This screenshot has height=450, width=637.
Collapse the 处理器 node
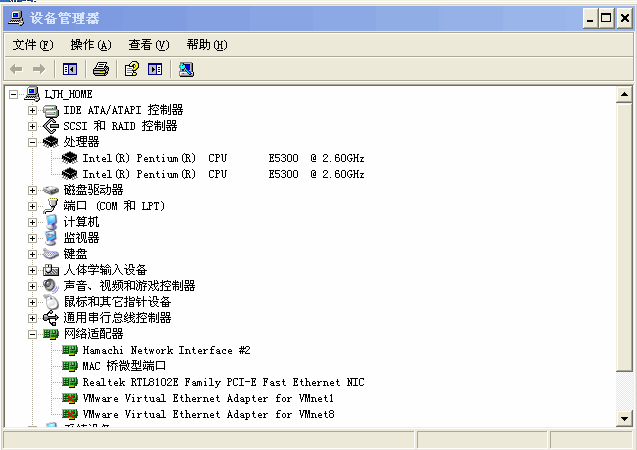[32, 143]
